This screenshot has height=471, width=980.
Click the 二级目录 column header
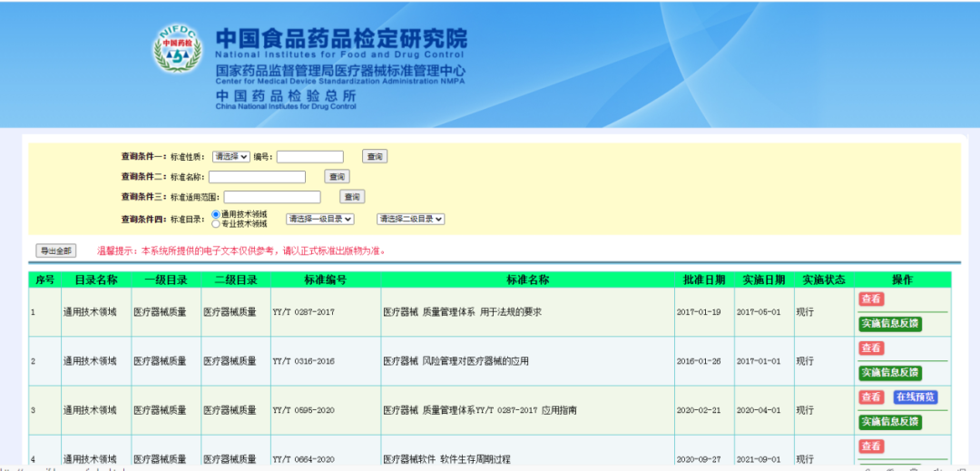(236, 280)
